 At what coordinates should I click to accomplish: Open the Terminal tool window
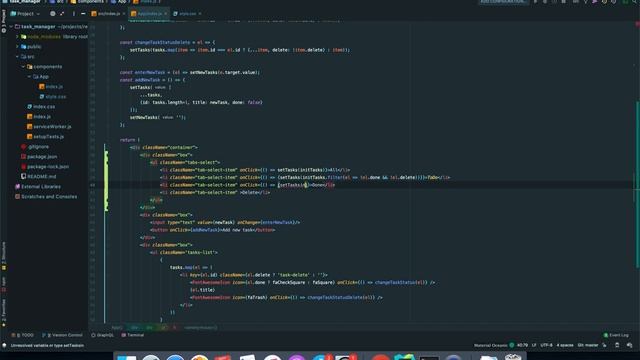click(x=133, y=335)
